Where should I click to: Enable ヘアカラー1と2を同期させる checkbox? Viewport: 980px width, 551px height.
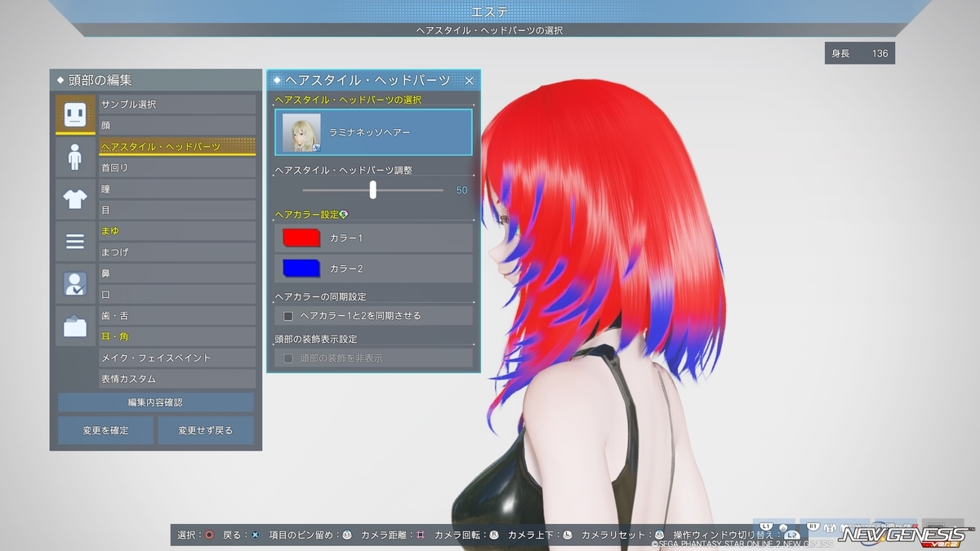pyautogui.click(x=288, y=315)
